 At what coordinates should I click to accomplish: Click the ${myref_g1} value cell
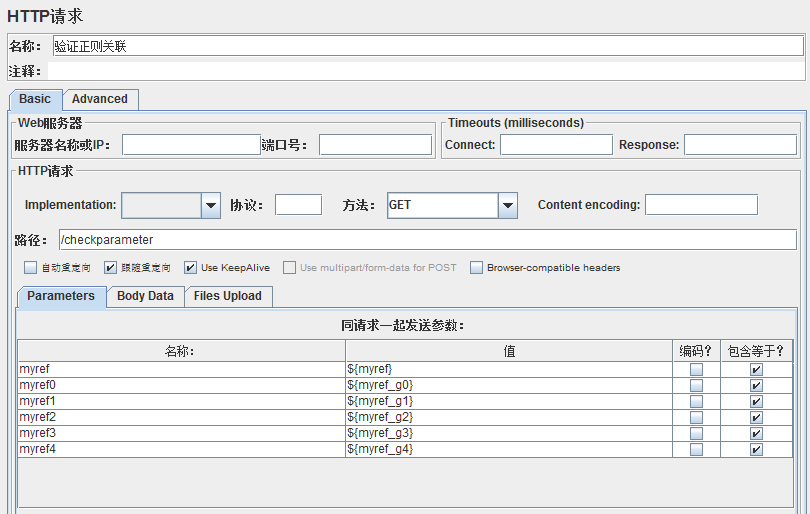509,401
